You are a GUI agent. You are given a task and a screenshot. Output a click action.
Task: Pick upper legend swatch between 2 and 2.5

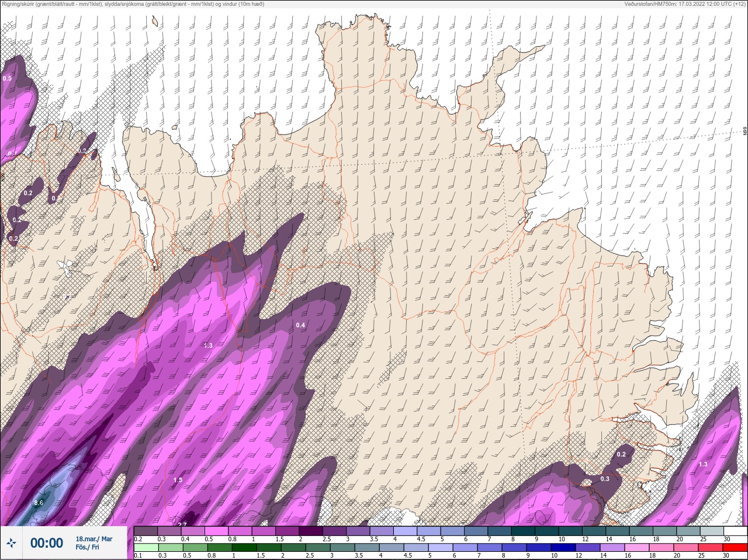[311, 531]
